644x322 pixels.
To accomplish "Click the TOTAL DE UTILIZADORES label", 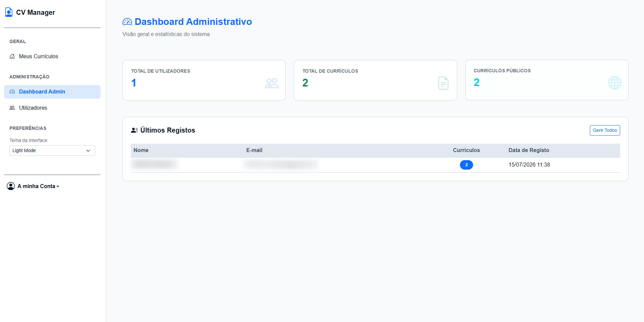I will point(160,71).
